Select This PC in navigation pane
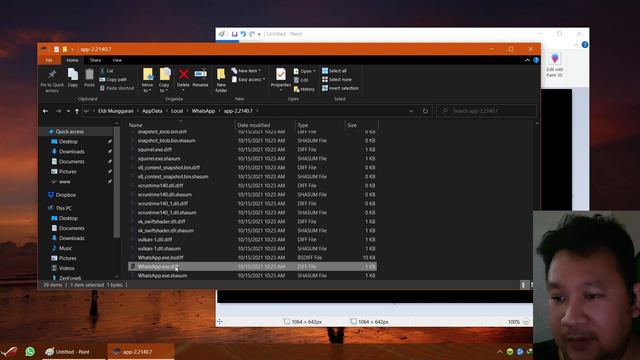 60,208
